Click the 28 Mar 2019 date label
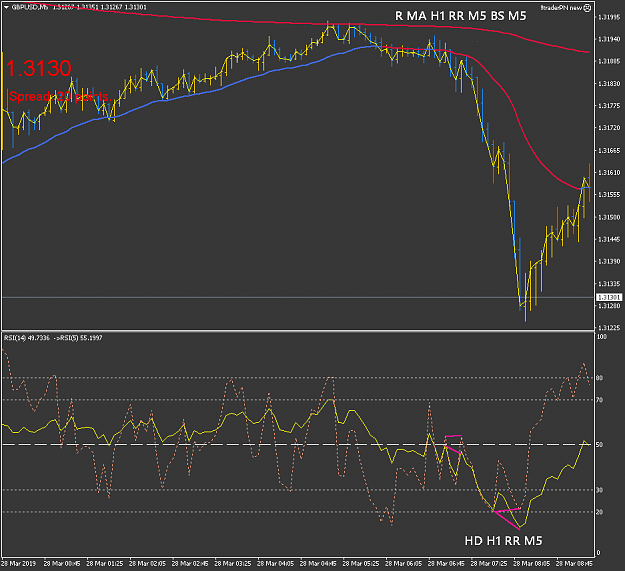The width and height of the screenshot is (625, 571). (x=18, y=564)
